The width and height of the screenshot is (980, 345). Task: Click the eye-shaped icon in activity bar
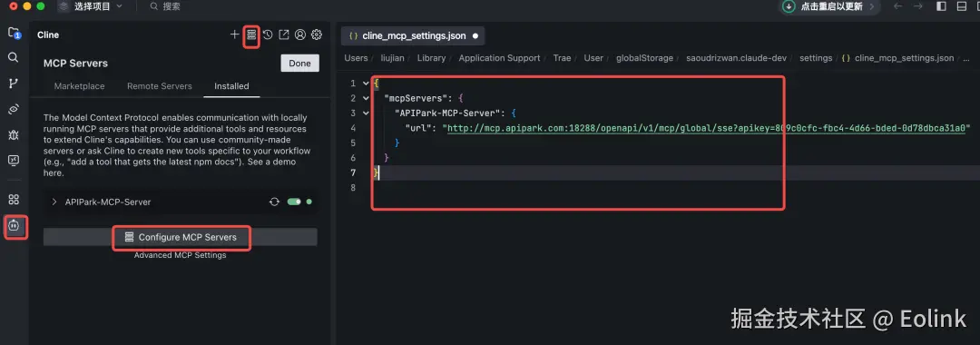(x=13, y=109)
